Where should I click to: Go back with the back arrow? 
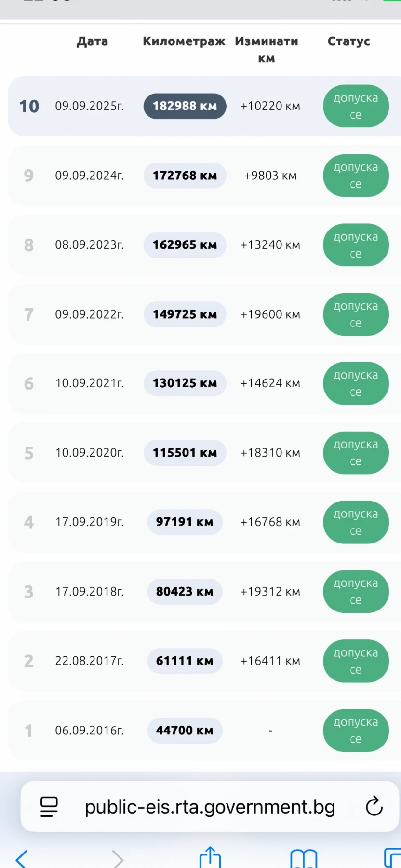tap(21, 858)
